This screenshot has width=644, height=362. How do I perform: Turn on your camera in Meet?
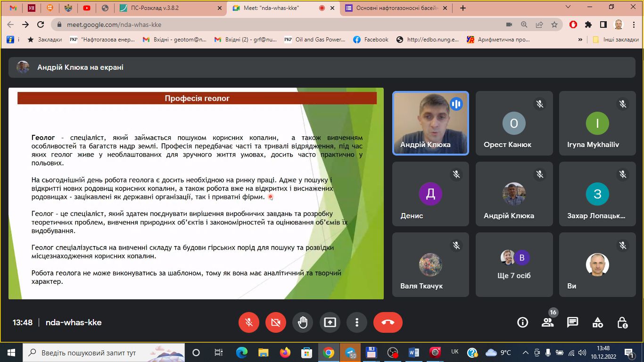276,322
